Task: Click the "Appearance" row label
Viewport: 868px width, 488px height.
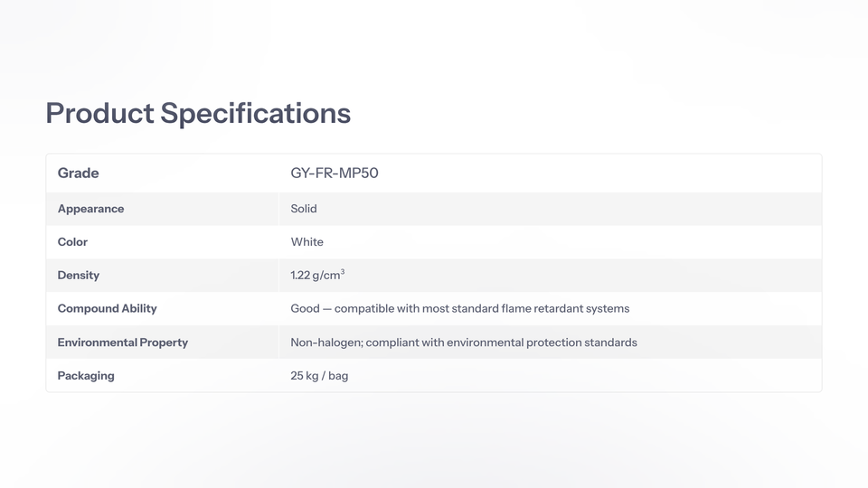Action: (x=90, y=209)
